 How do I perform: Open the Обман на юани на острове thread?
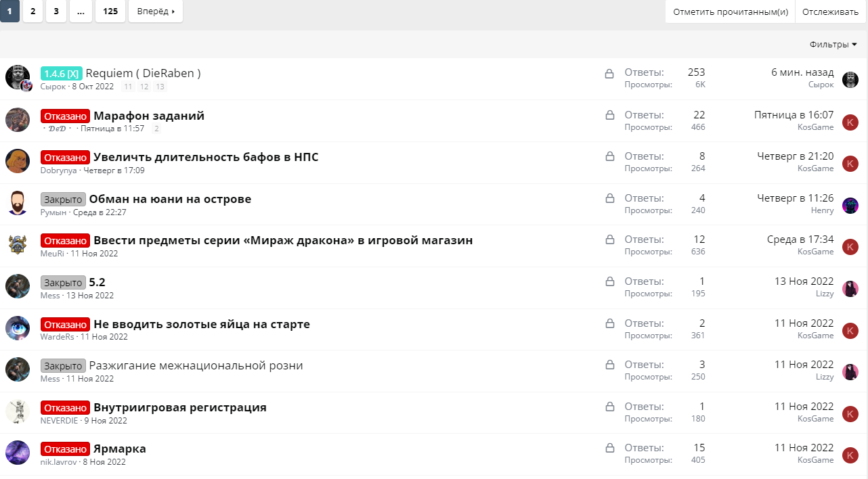click(170, 199)
